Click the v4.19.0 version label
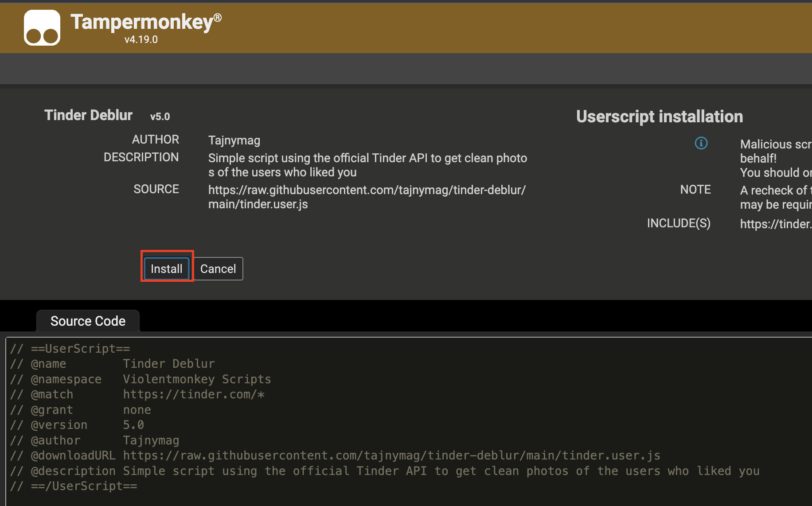Image resolution: width=812 pixels, height=506 pixels. (141, 39)
